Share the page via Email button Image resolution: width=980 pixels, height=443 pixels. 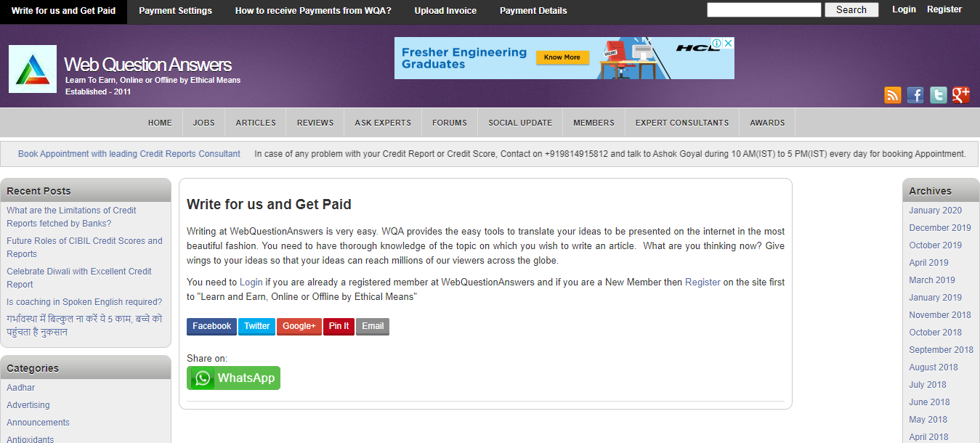(373, 326)
